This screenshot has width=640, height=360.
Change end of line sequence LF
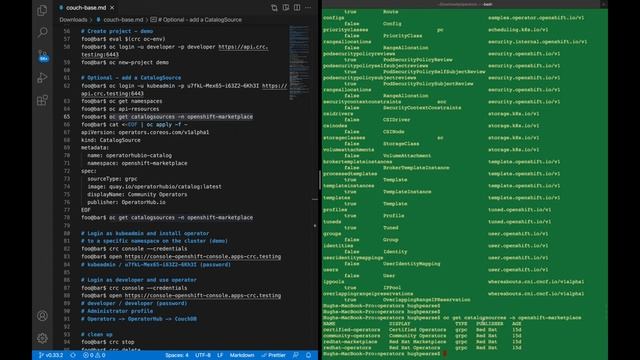(220, 355)
